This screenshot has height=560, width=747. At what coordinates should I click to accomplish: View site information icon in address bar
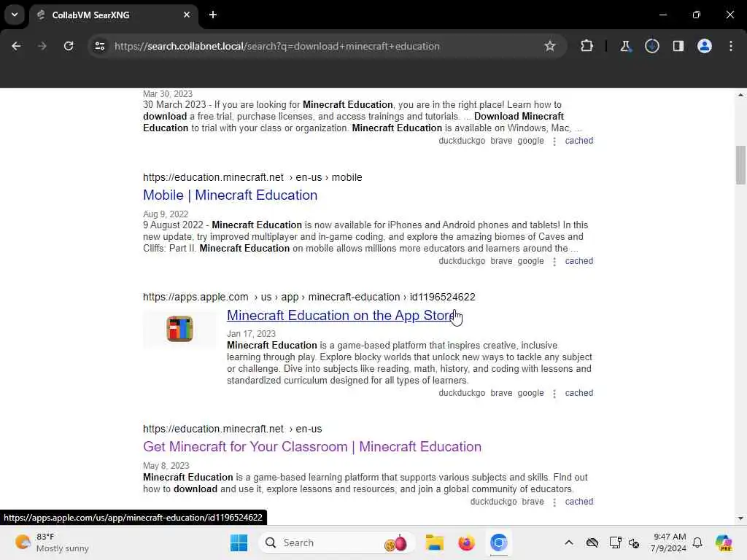click(100, 46)
